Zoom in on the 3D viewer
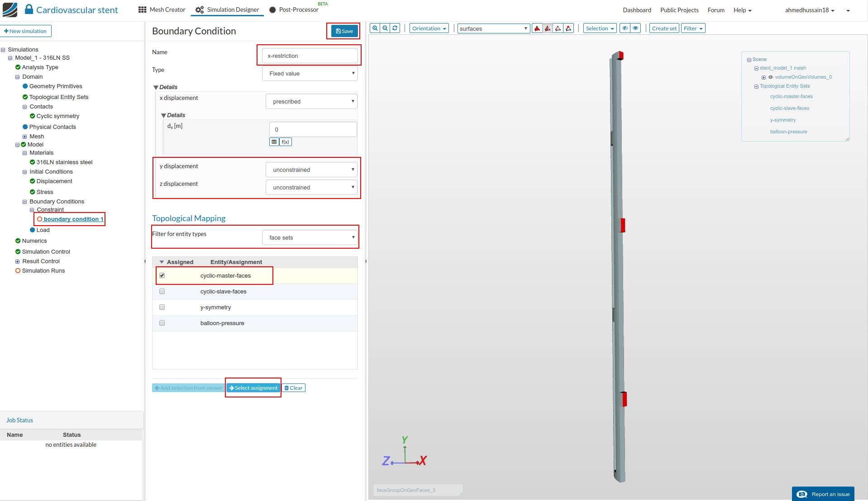This screenshot has height=501, width=868. pos(375,28)
